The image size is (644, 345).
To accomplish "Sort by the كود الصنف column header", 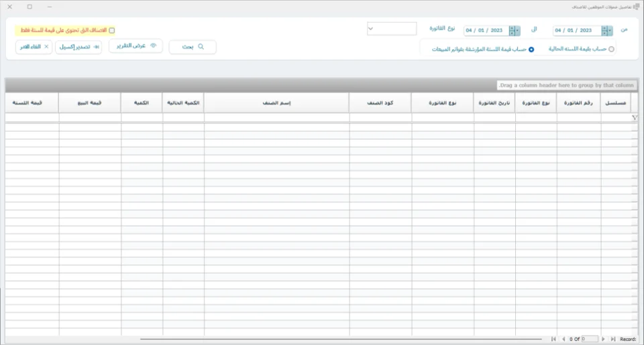I will tap(380, 102).
